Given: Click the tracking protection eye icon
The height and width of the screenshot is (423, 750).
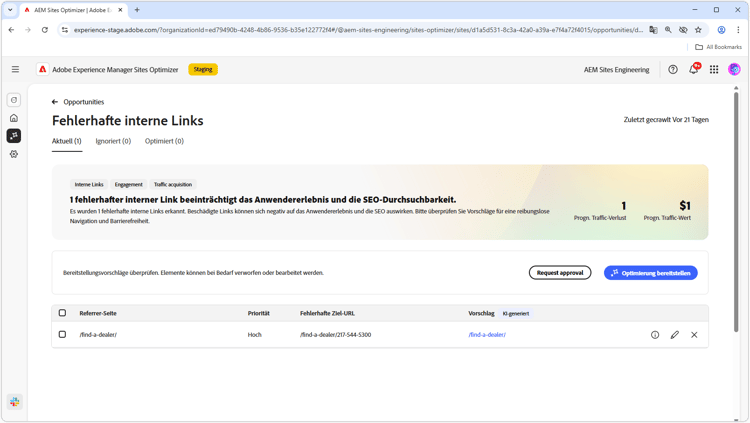Looking at the screenshot, I should 683,30.
